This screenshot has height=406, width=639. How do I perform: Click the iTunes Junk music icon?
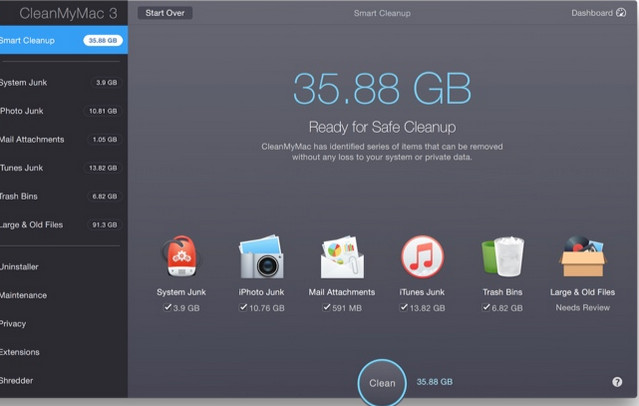[422, 258]
